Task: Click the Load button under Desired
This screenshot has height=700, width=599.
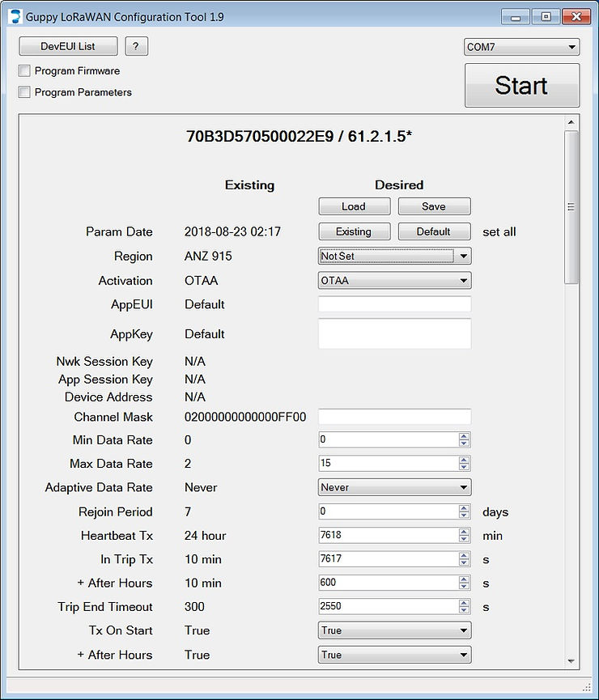Action: 355,206
